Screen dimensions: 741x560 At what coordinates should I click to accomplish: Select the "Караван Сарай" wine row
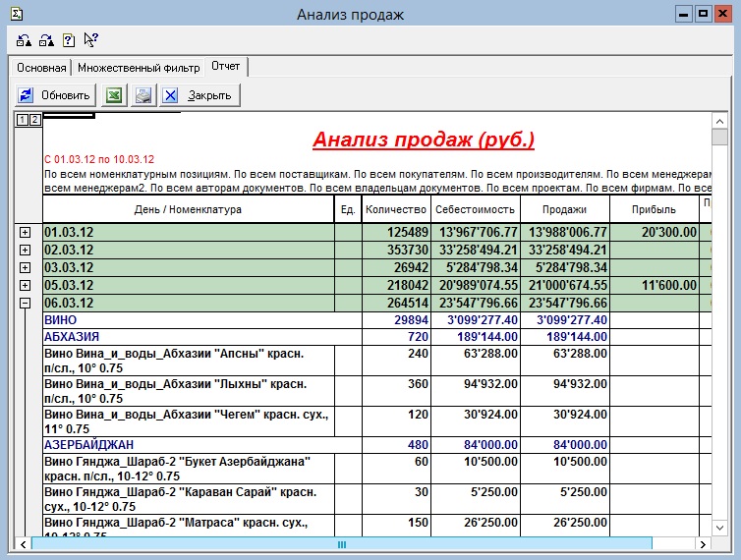pos(377,499)
